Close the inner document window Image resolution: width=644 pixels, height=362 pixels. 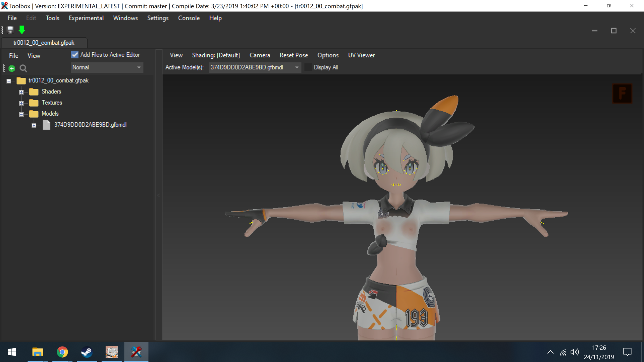pyautogui.click(x=633, y=31)
